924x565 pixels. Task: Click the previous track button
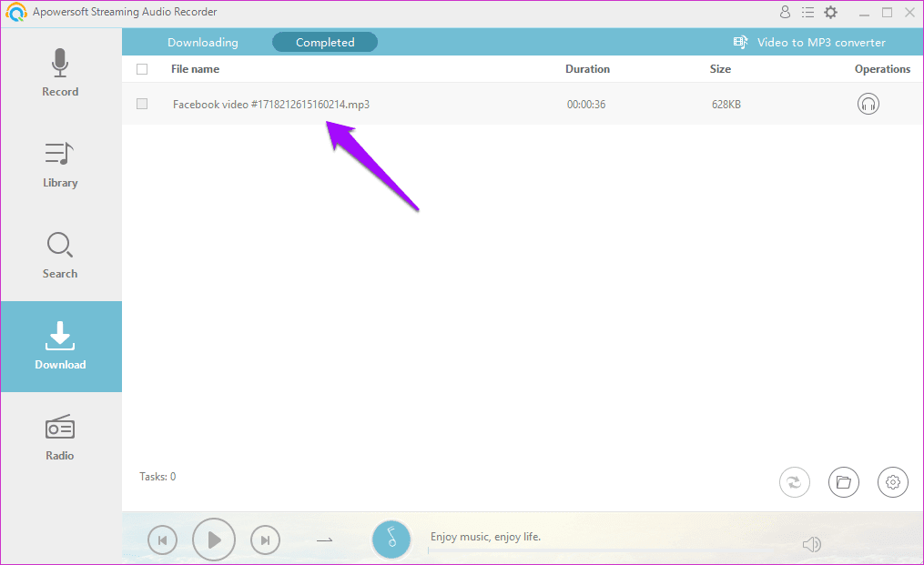coord(163,540)
